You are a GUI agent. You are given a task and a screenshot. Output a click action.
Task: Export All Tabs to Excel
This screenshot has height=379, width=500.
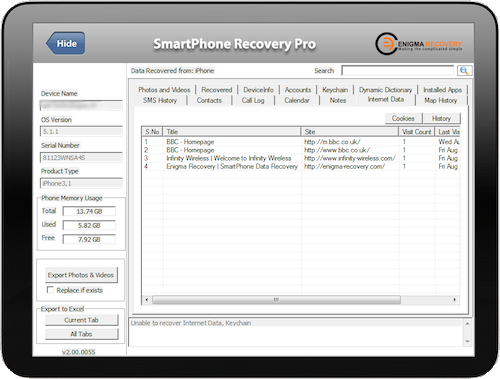click(81, 334)
